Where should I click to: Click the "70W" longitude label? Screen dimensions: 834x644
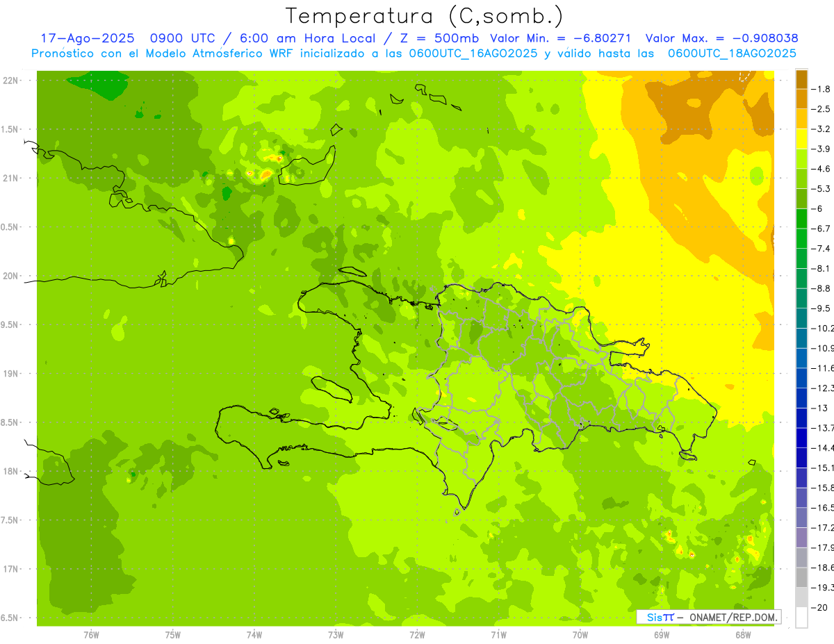point(580,635)
